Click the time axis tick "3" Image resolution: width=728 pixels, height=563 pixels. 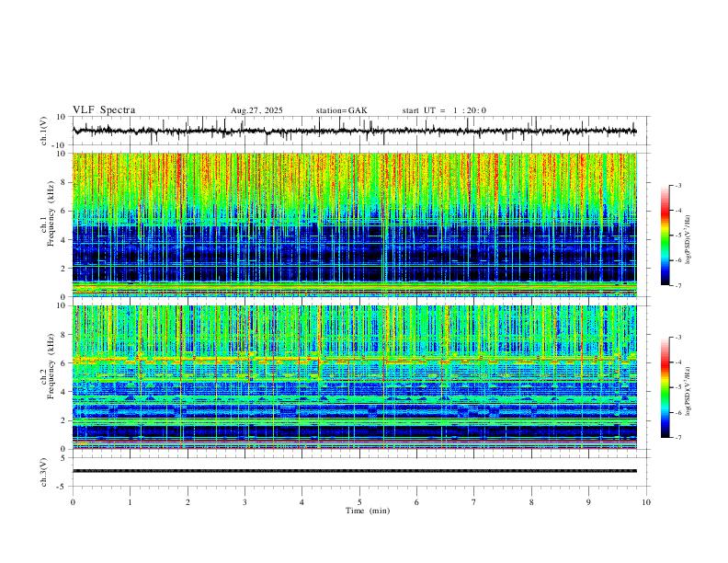pyautogui.click(x=245, y=502)
